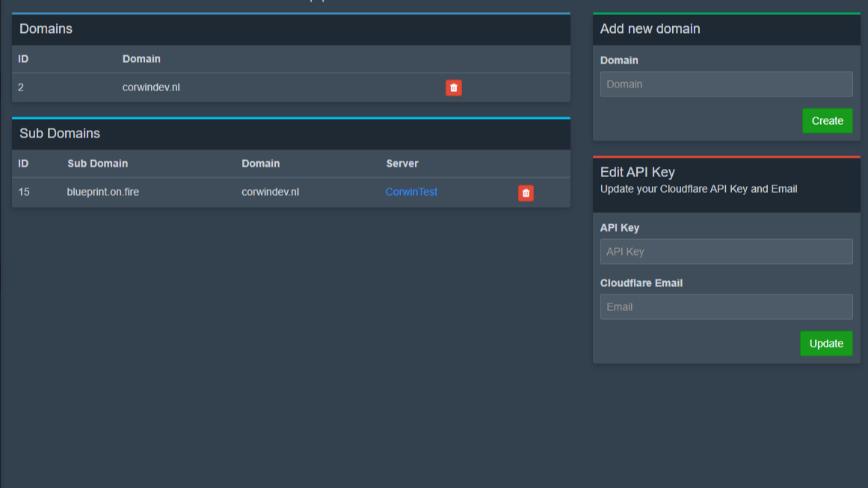Select the blueprint.on.fire subdomain cell
This screenshot has height=488, width=868.
click(103, 192)
